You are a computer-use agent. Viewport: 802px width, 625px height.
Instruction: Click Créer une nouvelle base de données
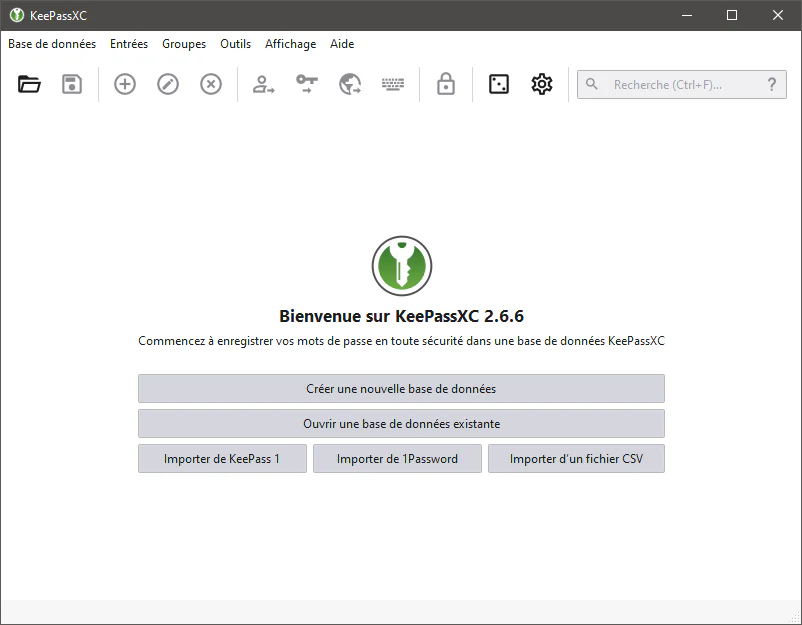coord(402,389)
